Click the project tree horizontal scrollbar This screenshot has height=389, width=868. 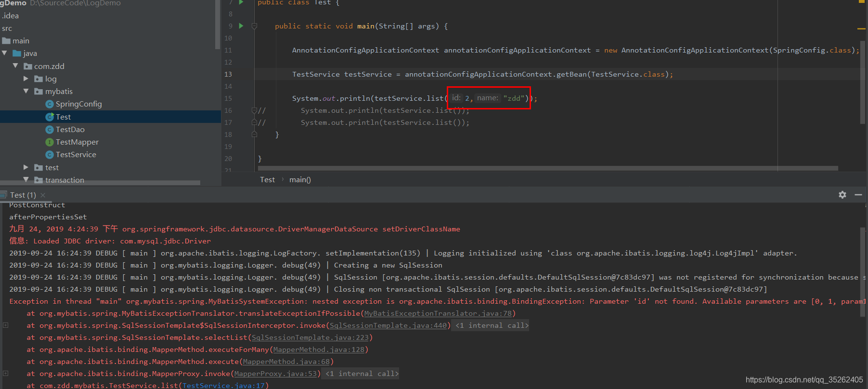click(100, 183)
